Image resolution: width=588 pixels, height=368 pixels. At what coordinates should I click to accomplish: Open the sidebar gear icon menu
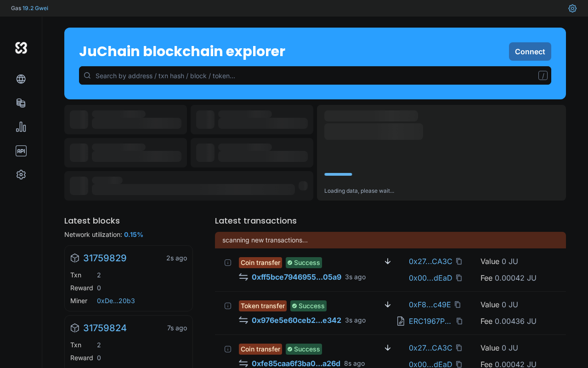[x=21, y=175]
